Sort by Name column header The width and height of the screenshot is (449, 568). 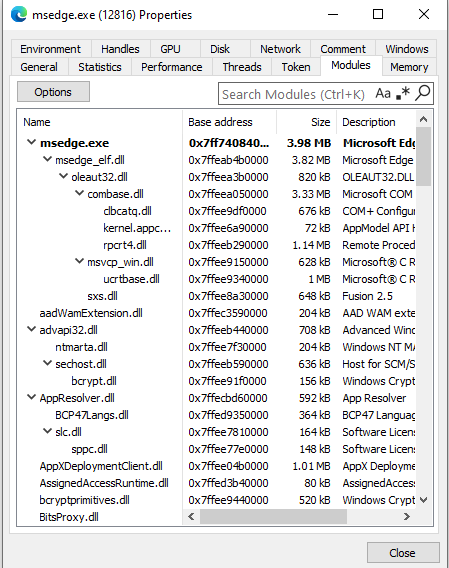tap(100, 122)
